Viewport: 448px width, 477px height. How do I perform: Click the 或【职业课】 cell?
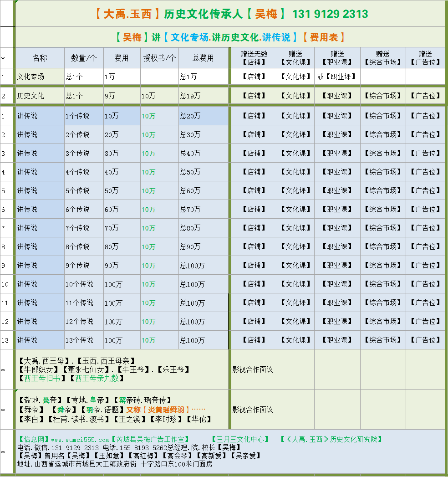coord(337,77)
